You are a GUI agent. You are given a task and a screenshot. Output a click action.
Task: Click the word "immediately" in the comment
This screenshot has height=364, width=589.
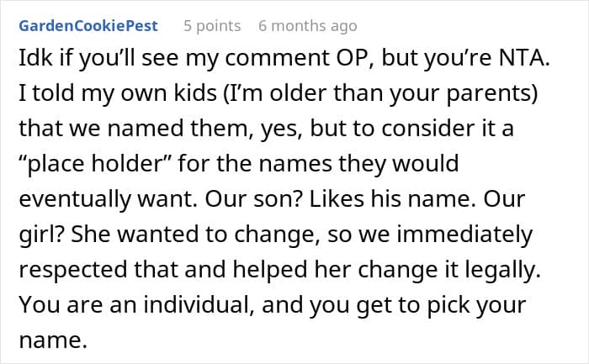tap(464, 235)
